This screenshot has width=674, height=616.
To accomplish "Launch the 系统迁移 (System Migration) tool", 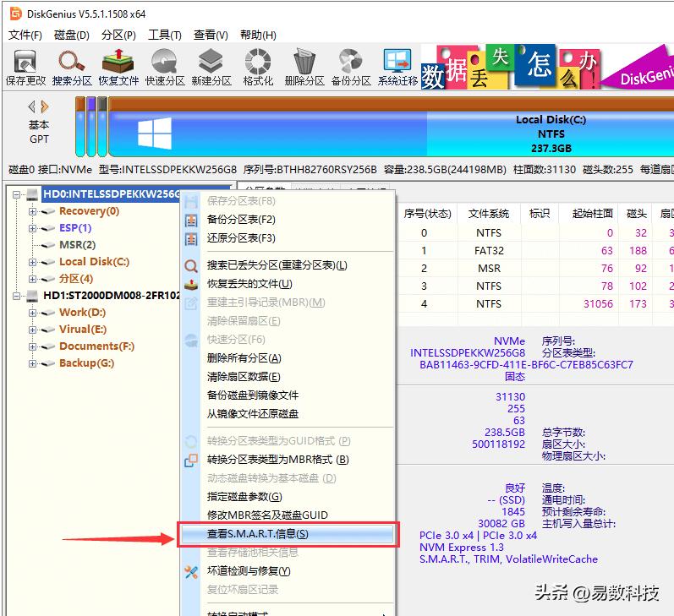I will click(x=397, y=68).
